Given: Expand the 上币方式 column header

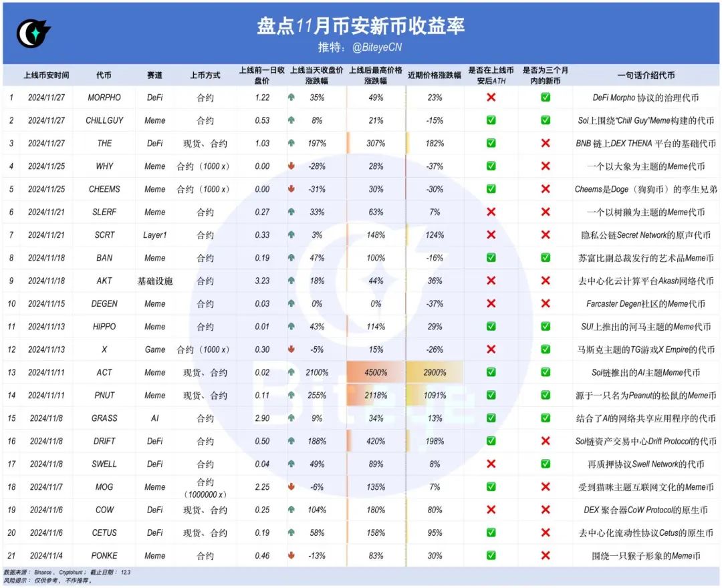Looking at the screenshot, I should pos(206,76).
